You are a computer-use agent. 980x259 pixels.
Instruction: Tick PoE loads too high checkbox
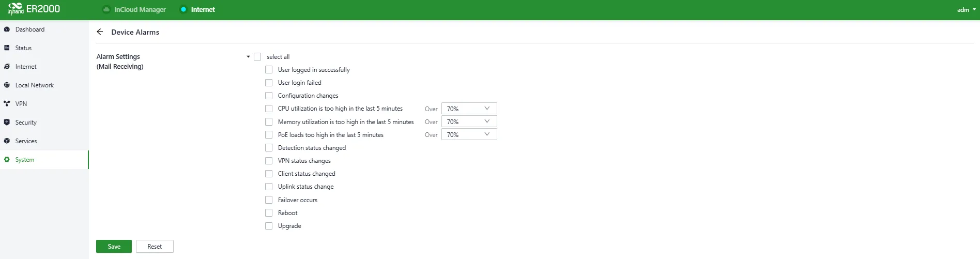click(x=269, y=135)
